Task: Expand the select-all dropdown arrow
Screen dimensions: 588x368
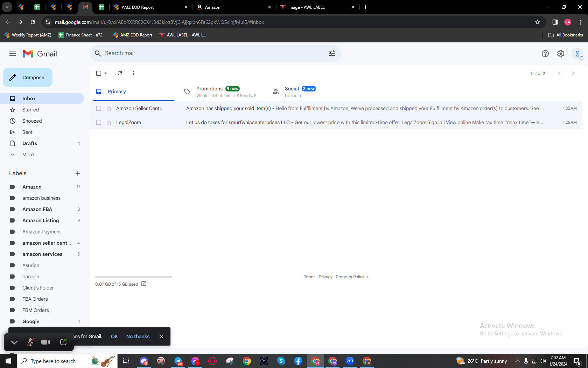Action: 106,73
